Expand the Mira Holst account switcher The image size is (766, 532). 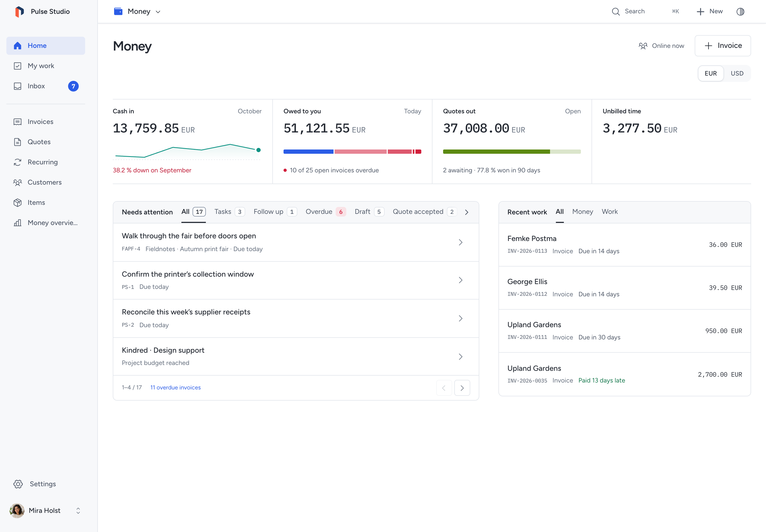click(x=78, y=511)
